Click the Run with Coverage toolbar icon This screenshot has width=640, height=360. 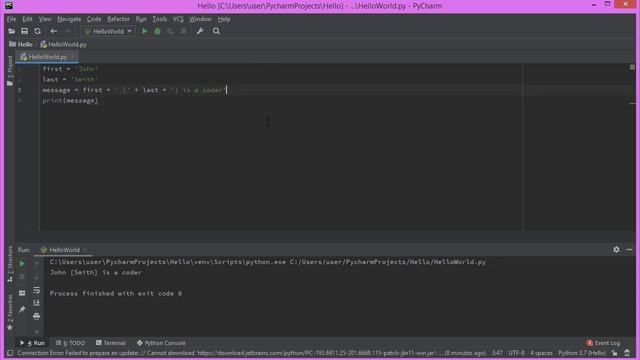point(170,31)
